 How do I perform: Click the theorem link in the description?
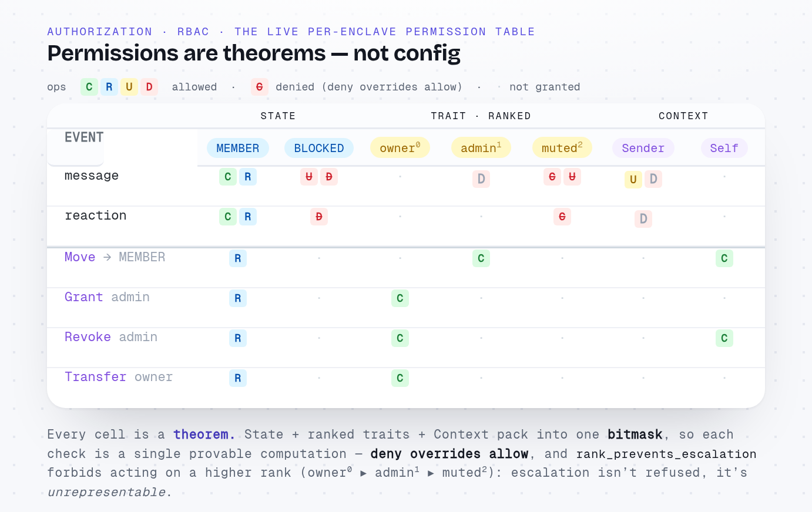pyautogui.click(x=204, y=434)
